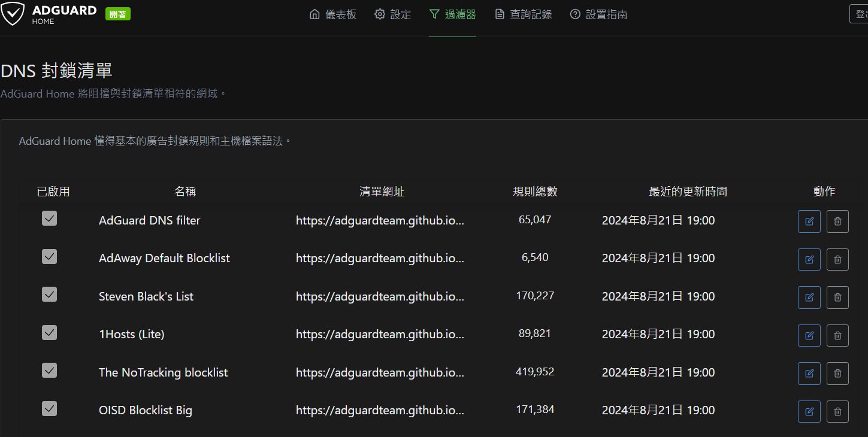Open the 過濾器 filters menu

point(453,14)
